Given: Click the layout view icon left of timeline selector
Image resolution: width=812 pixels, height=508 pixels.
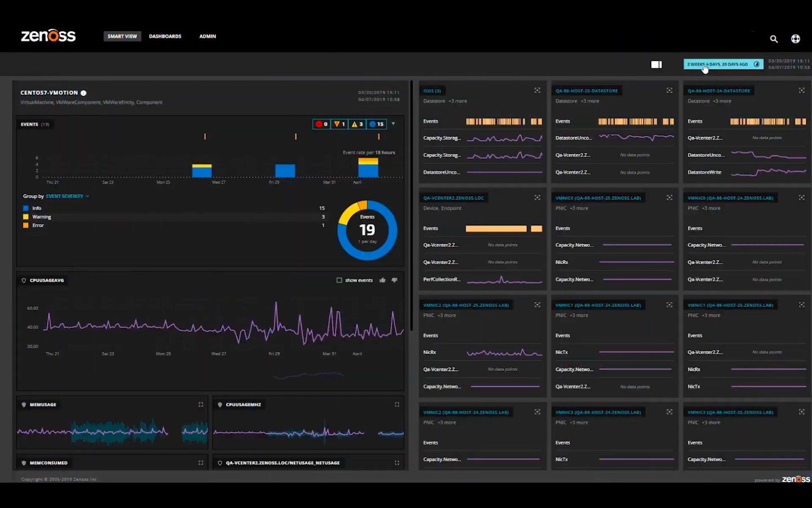Looking at the screenshot, I should [x=656, y=64].
